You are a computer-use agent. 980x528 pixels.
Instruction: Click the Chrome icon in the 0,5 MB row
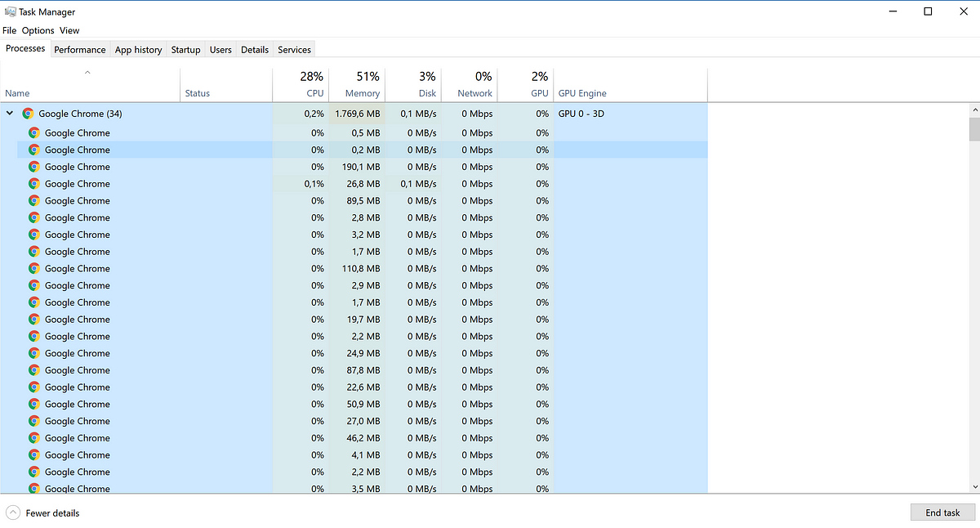(34, 132)
